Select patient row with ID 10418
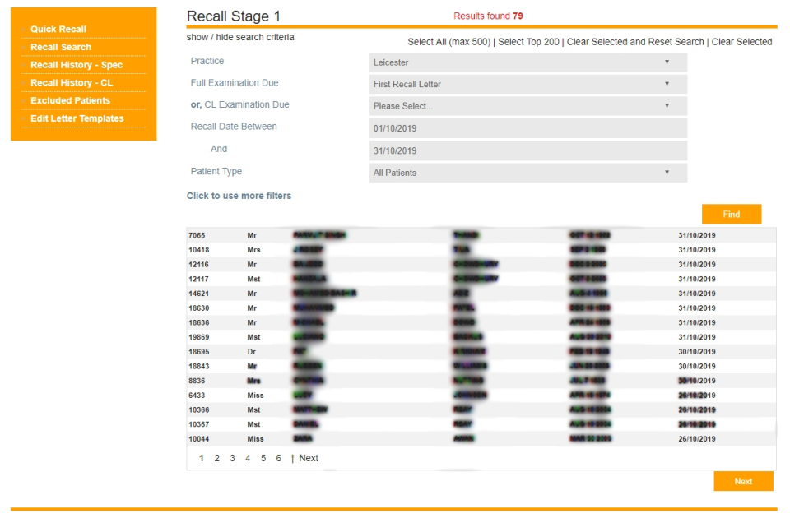This screenshot has width=790, height=532. pyautogui.click(x=481, y=250)
